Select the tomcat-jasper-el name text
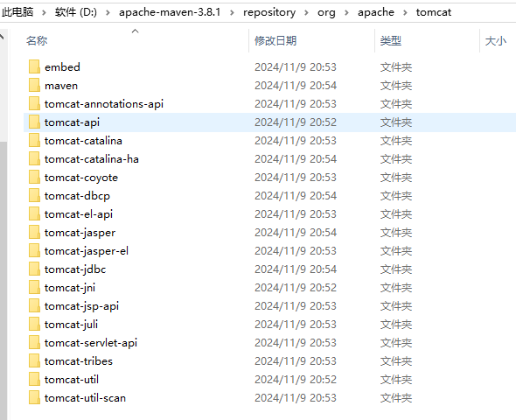516x420 pixels. coord(87,251)
